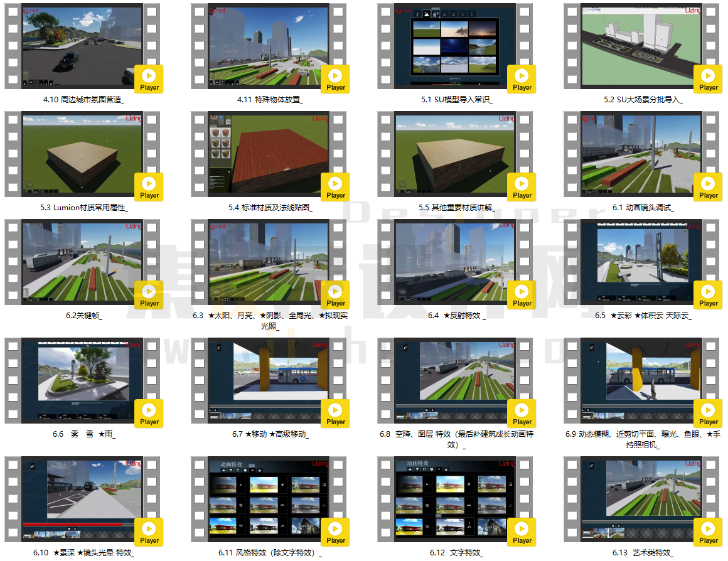Viewport: 728px width, 561px height.
Task: Click Player icon on 4.10 周边城市氛围营造 video
Action: (149, 79)
